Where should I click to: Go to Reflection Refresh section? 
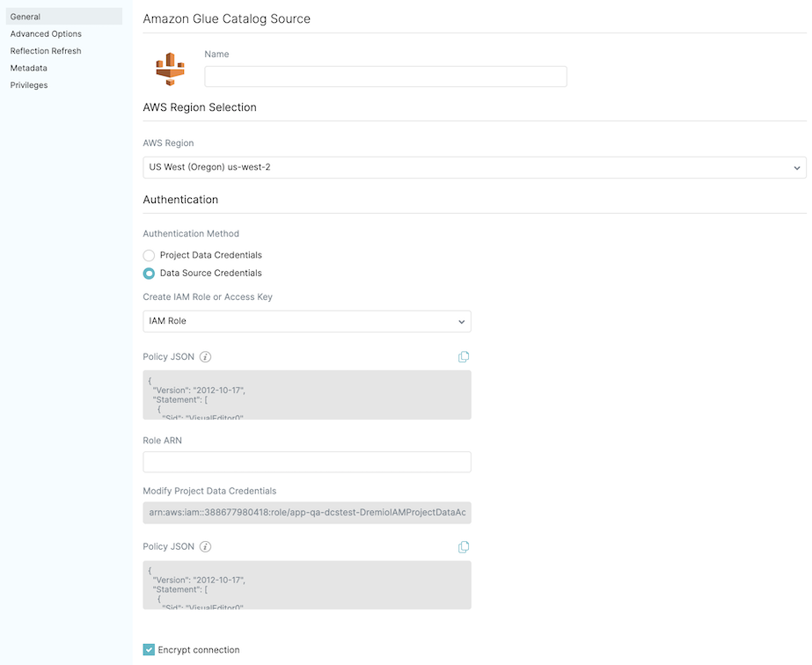pos(46,51)
